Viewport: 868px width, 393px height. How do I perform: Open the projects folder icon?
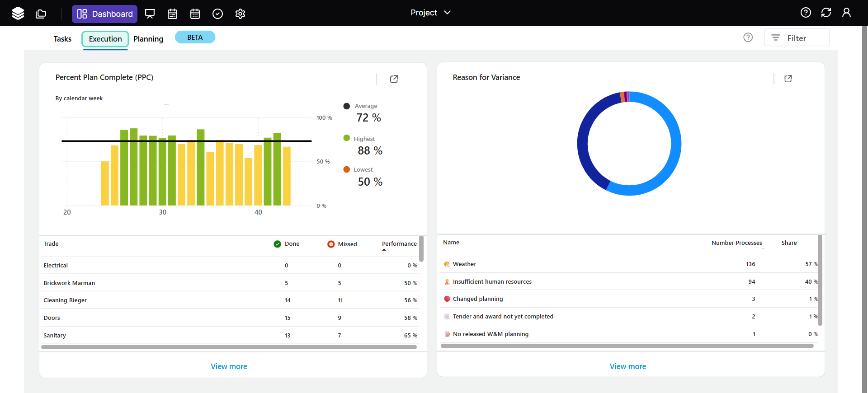[41, 14]
